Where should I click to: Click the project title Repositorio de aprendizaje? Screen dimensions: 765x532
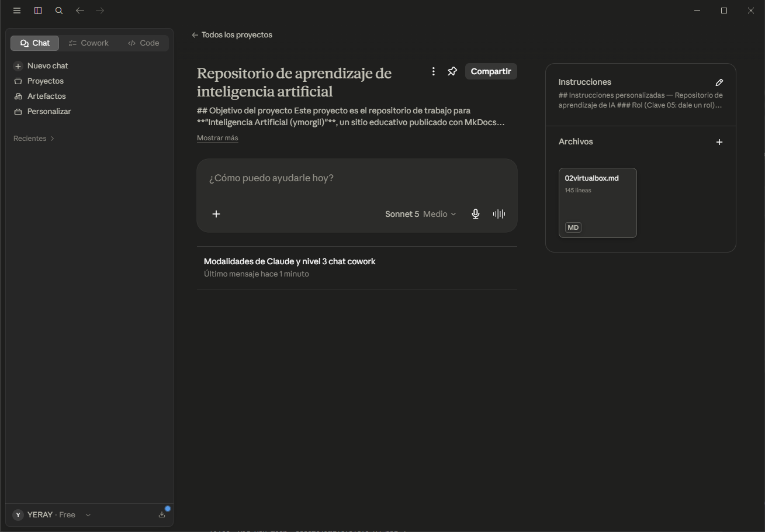point(294,82)
